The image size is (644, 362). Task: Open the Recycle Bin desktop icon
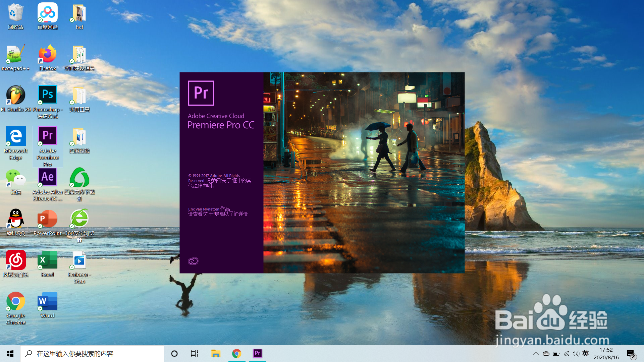click(x=15, y=16)
